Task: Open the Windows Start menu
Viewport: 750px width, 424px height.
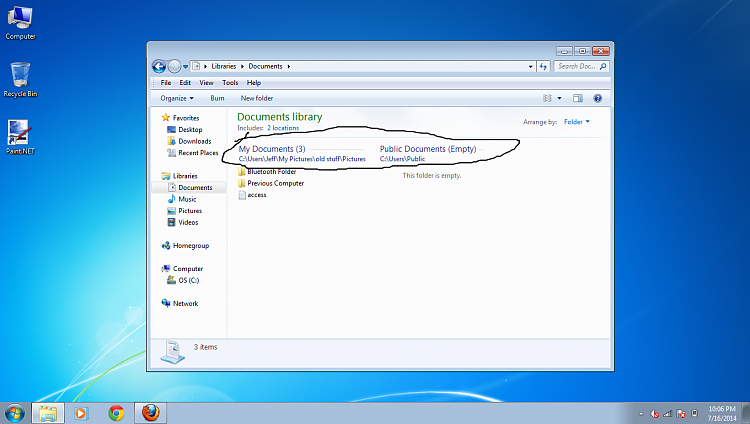Action: tap(14, 413)
